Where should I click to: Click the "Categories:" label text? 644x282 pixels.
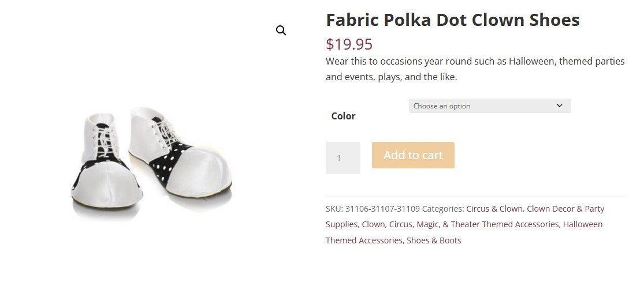[443, 209]
